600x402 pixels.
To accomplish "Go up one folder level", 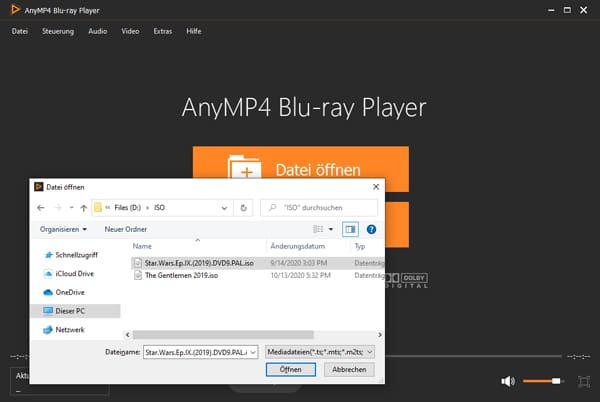I will point(83,208).
